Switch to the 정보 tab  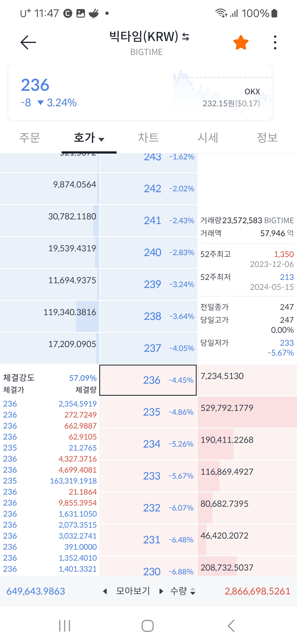tap(267, 138)
